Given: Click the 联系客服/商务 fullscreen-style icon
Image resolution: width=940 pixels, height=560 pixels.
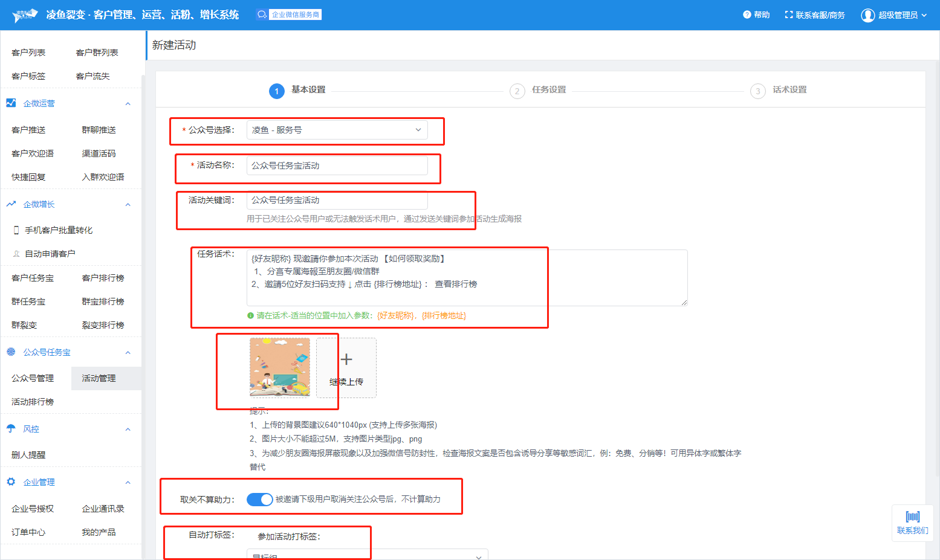Looking at the screenshot, I should pyautogui.click(x=788, y=14).
